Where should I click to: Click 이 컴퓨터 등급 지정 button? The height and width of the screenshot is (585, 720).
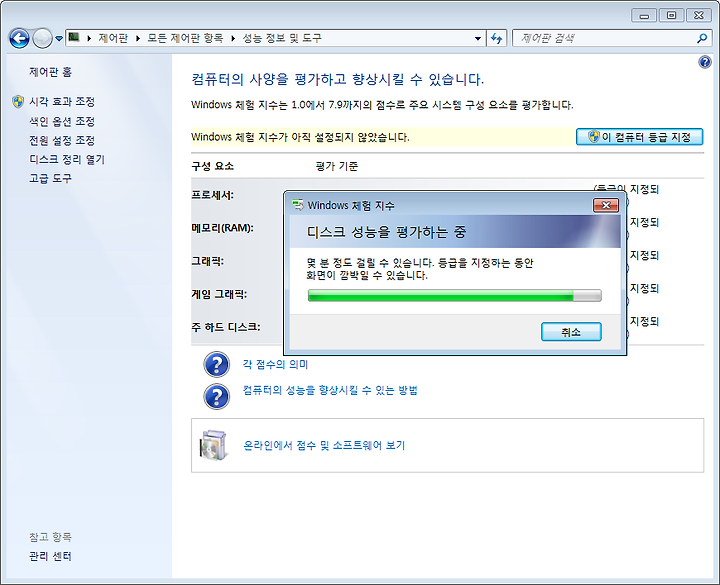coord(639,137)
